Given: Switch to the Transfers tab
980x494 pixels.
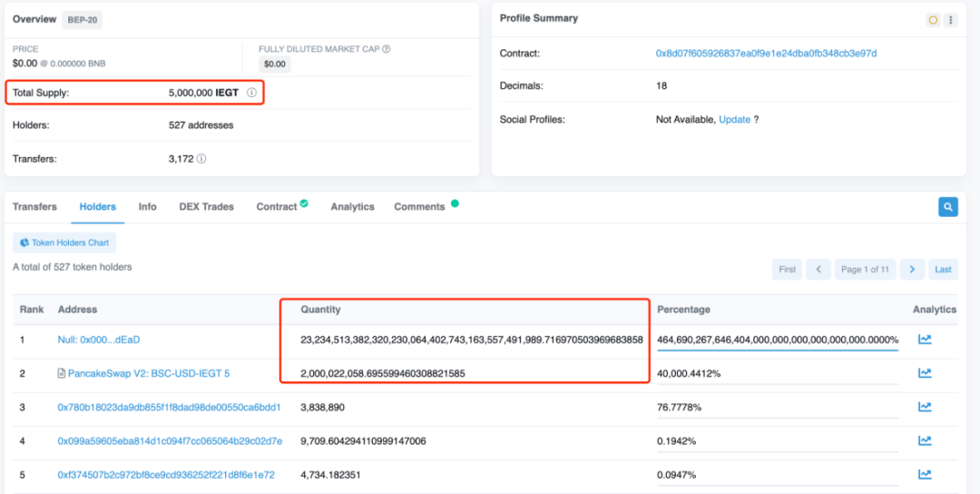Looking at the screenshot, I should tap(34, 207).
